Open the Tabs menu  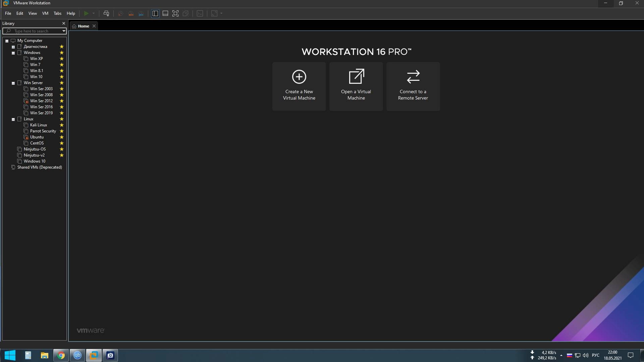58,13
